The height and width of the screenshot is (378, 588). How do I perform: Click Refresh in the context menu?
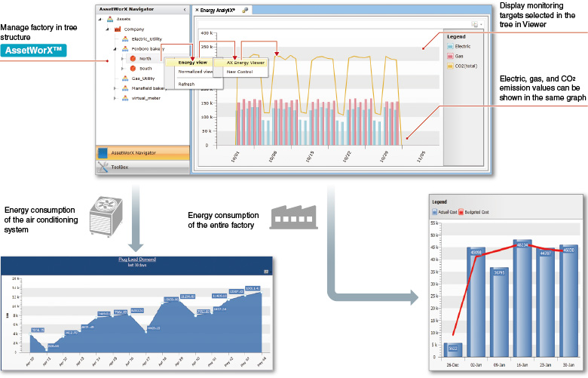coord(186,84)
